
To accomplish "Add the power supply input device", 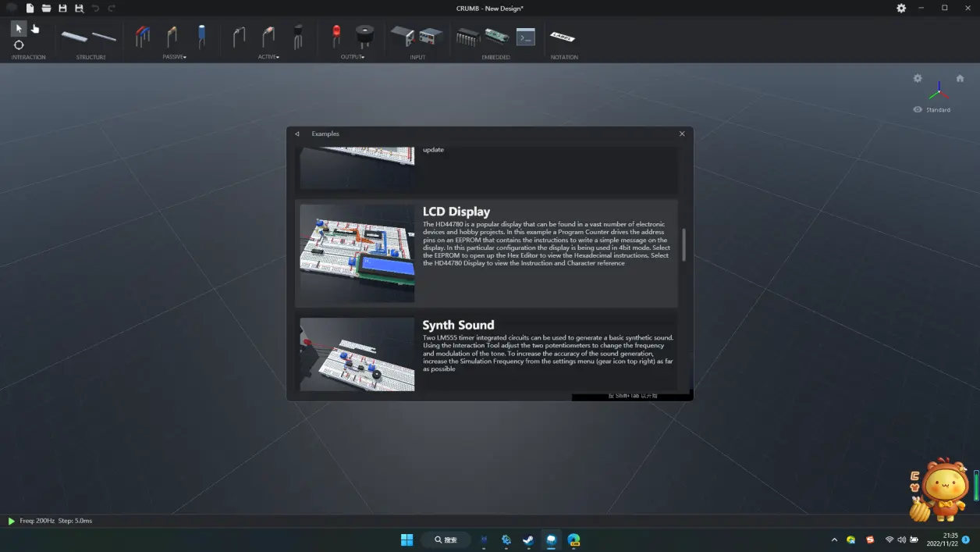I will click(431, 36).
